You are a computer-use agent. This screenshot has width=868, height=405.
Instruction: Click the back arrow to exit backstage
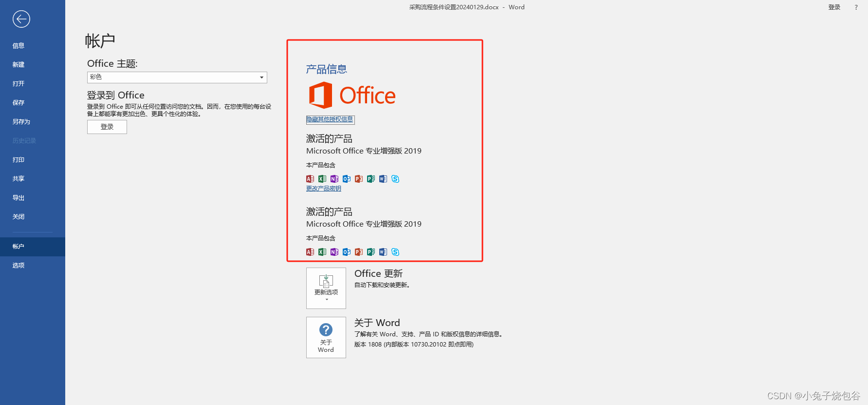pos(21,19)
